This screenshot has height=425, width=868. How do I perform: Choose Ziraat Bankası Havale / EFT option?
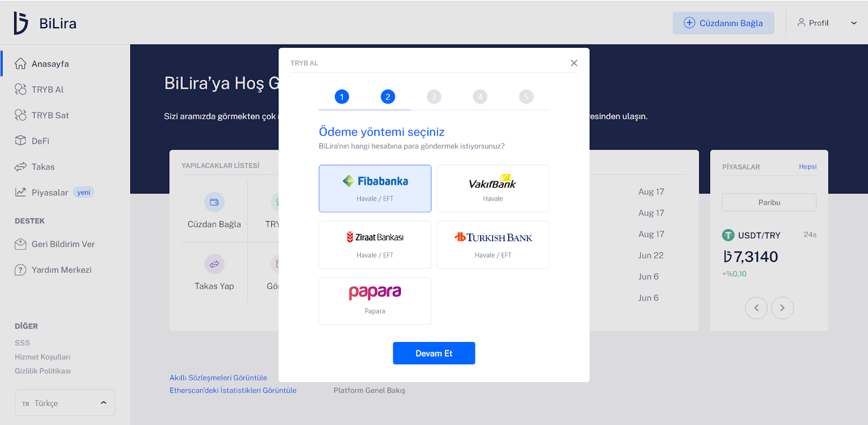[375, 245]
